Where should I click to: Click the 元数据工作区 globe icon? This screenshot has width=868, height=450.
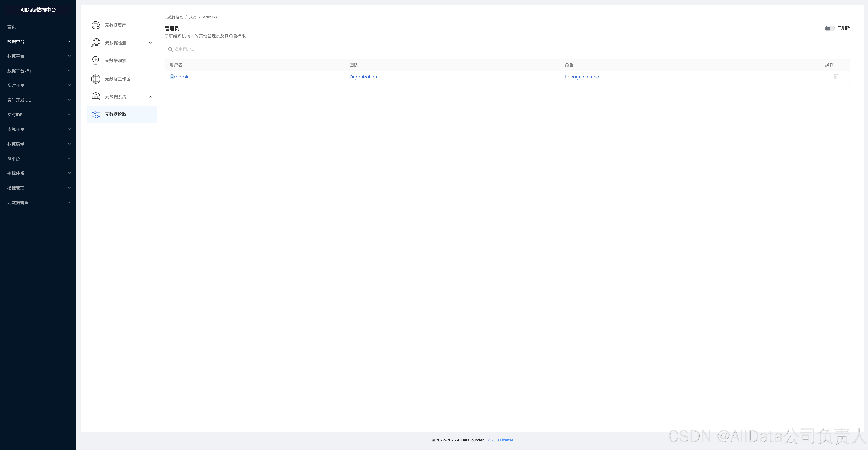96,79
